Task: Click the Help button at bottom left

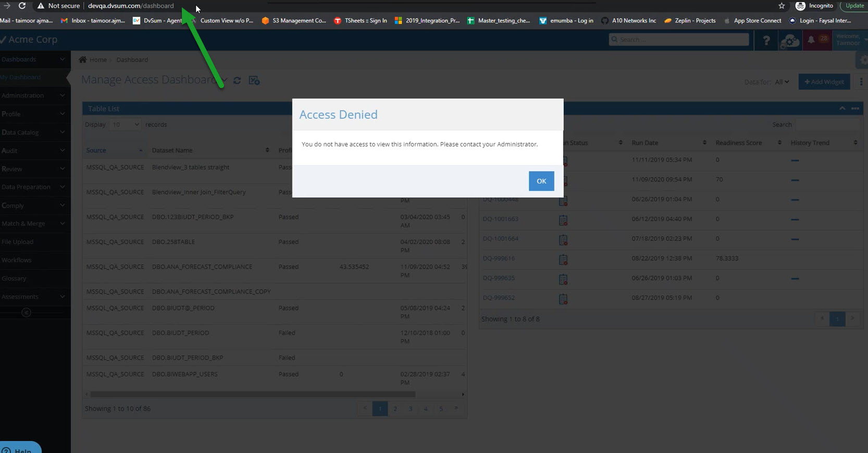Action: (x=20, y=448)
